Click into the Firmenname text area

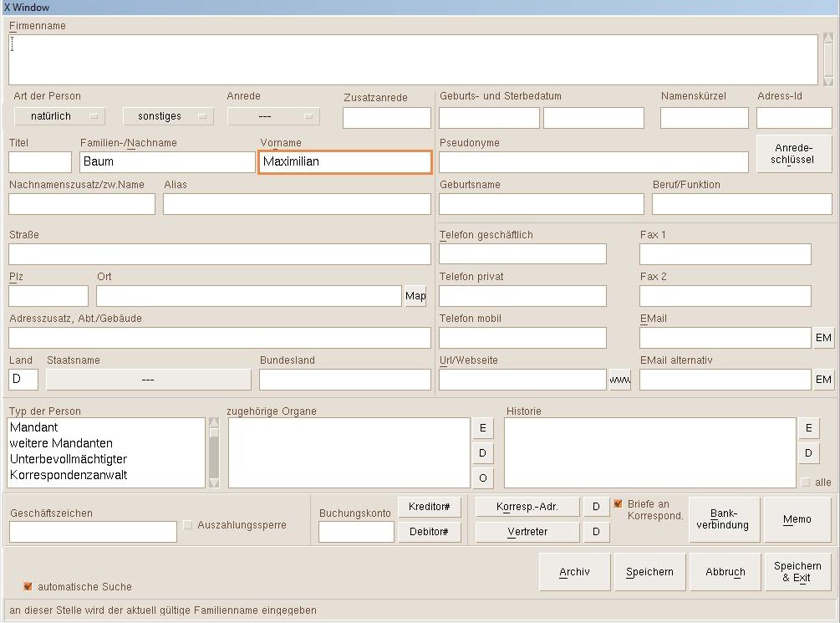[413, 59]
